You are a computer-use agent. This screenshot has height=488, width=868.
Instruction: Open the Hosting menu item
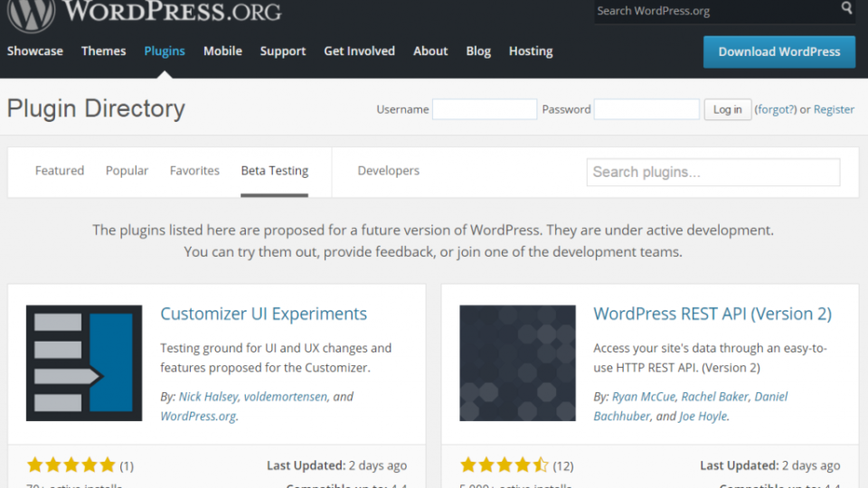pos(531,51)
